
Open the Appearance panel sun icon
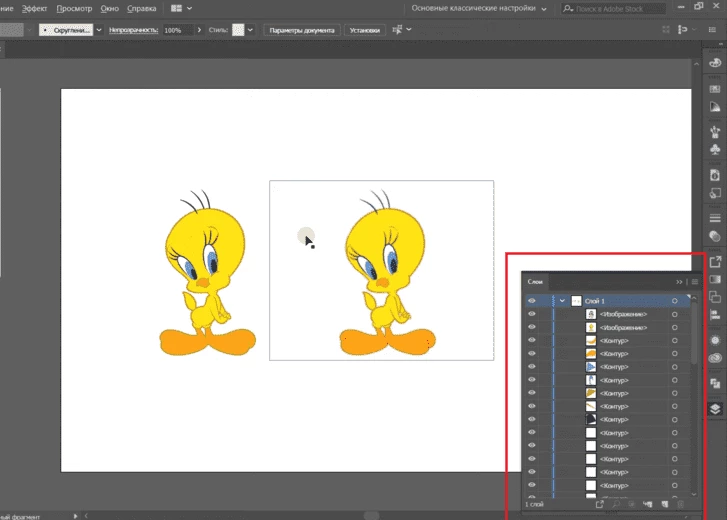point(715,340)
